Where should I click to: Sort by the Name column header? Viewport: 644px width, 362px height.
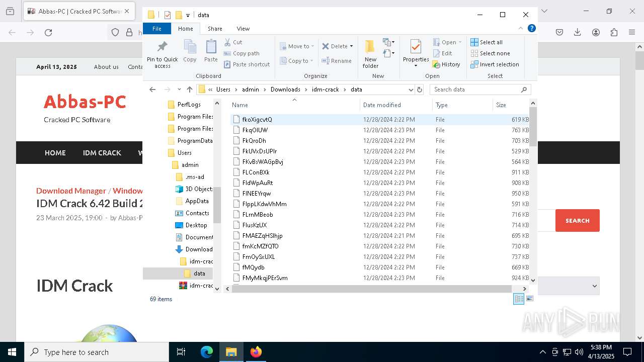[x=294, y=105]
